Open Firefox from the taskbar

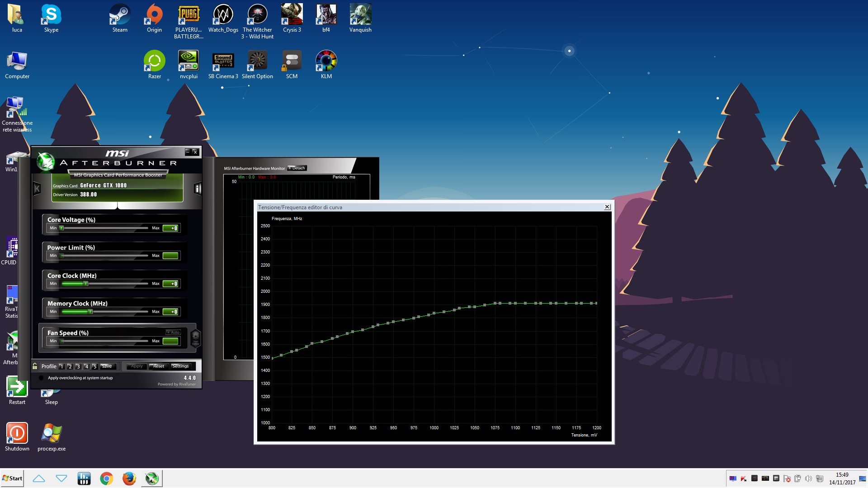[x=129, y=479]
